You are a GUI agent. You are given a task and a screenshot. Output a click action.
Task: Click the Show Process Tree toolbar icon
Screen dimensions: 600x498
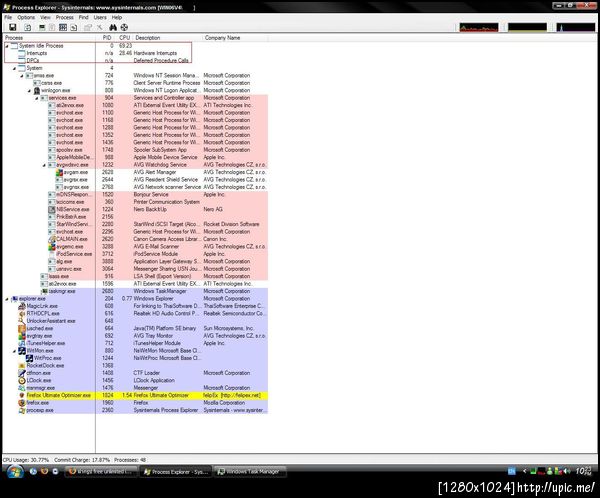point(52,27)
